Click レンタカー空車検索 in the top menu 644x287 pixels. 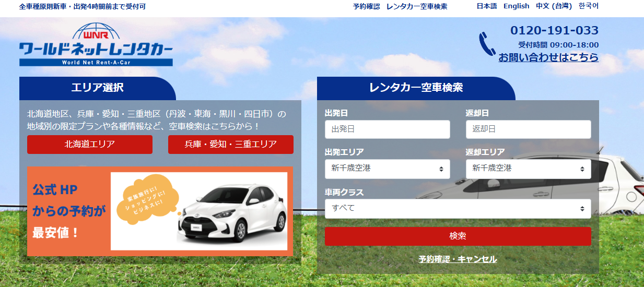tap(417, 6)
